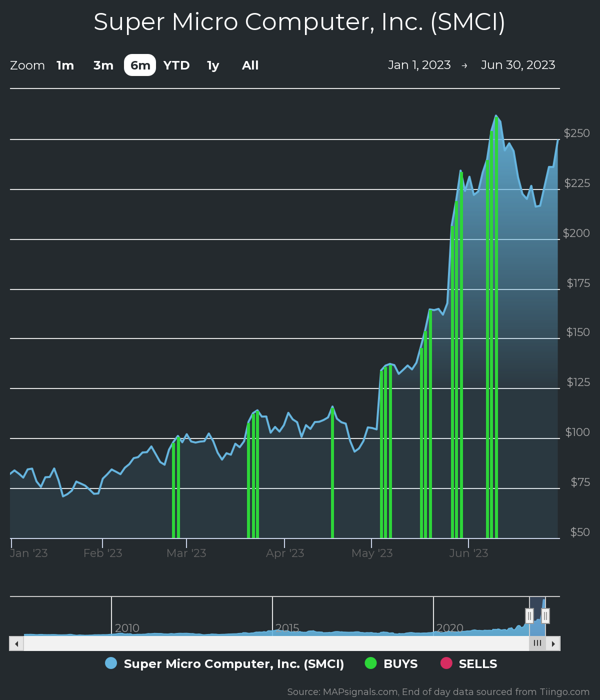Toggle Super Micro Computer series in legend
The height and width of the screenshot is (700, 600).
click(x=224, y=664)
